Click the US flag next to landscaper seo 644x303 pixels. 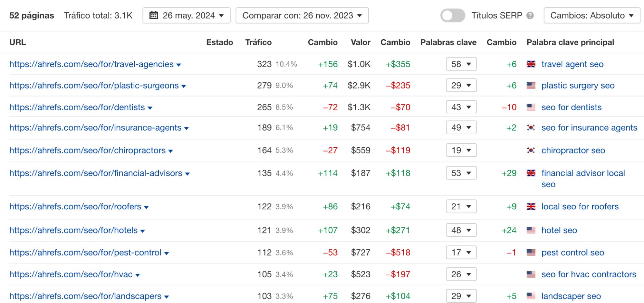pos(532,296)
